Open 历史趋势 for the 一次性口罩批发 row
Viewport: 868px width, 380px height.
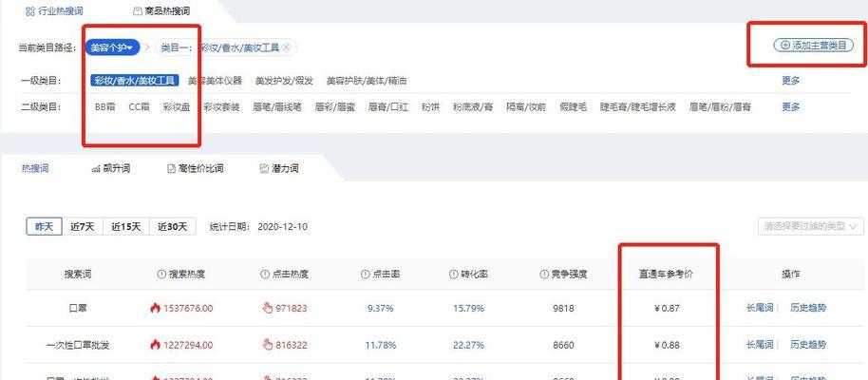808,345
